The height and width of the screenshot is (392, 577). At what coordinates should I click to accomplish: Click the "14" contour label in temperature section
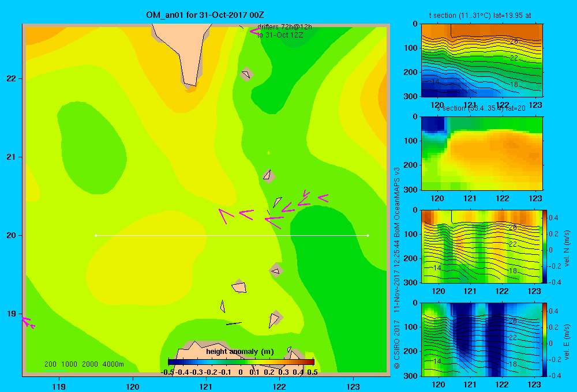pos(436,82)
